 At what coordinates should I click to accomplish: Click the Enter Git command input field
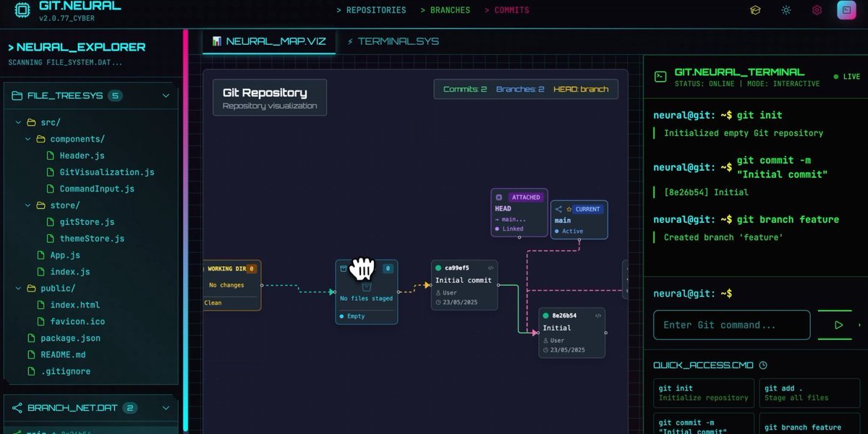pos(731,325)
